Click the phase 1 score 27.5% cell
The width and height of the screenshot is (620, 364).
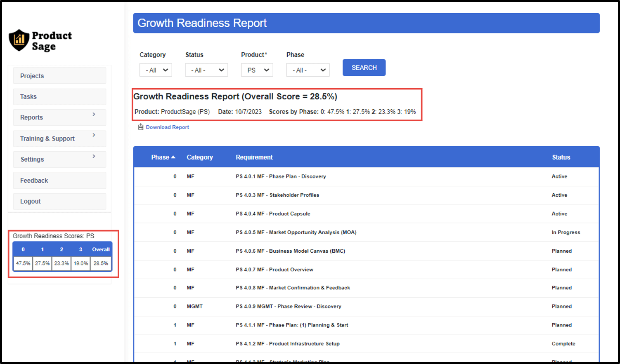coord(43,263)
